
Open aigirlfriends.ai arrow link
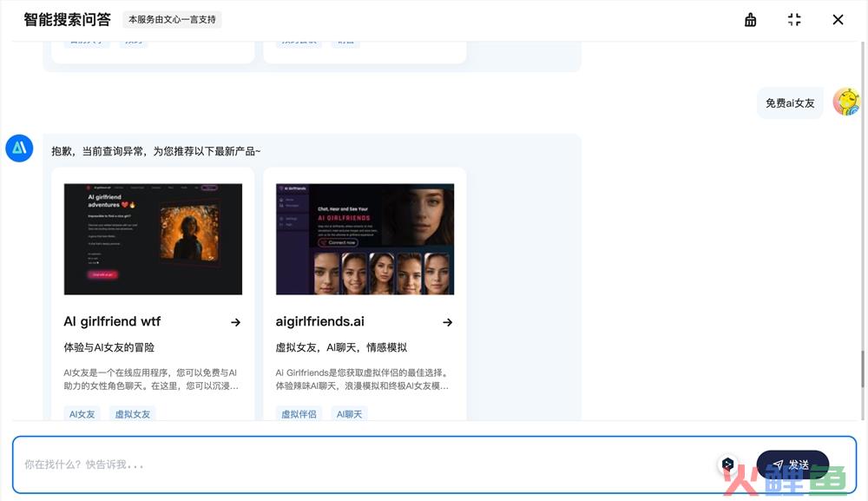coord(447,322)
